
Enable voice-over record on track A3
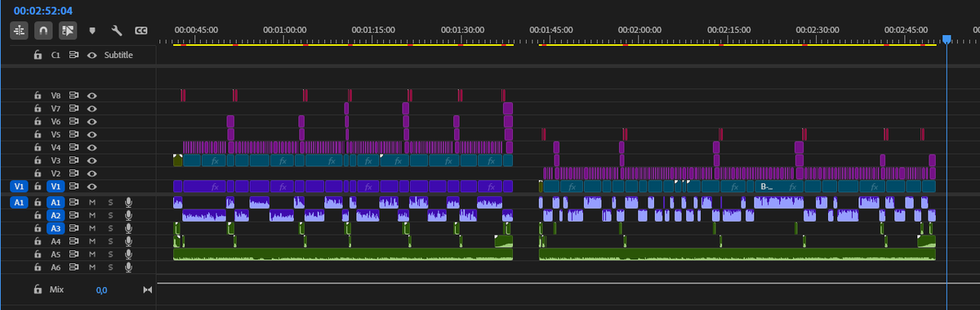(128, 228)
